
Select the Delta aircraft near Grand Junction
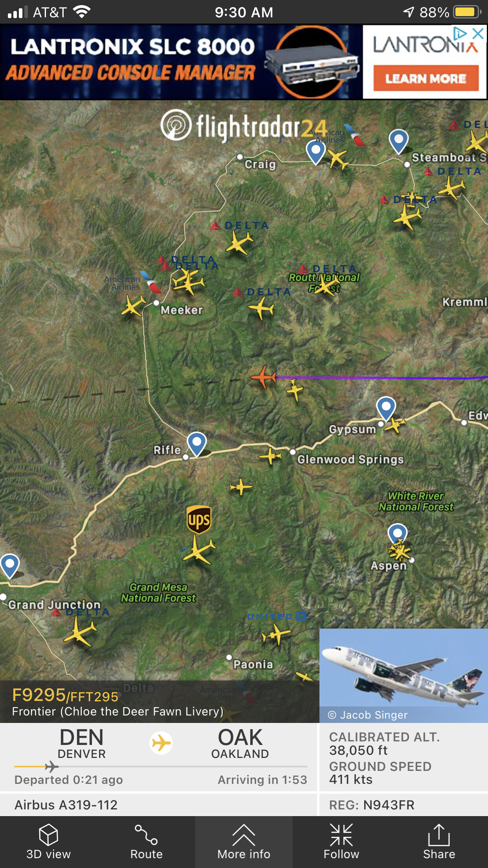pyautogui.click(x=80, y=633)
